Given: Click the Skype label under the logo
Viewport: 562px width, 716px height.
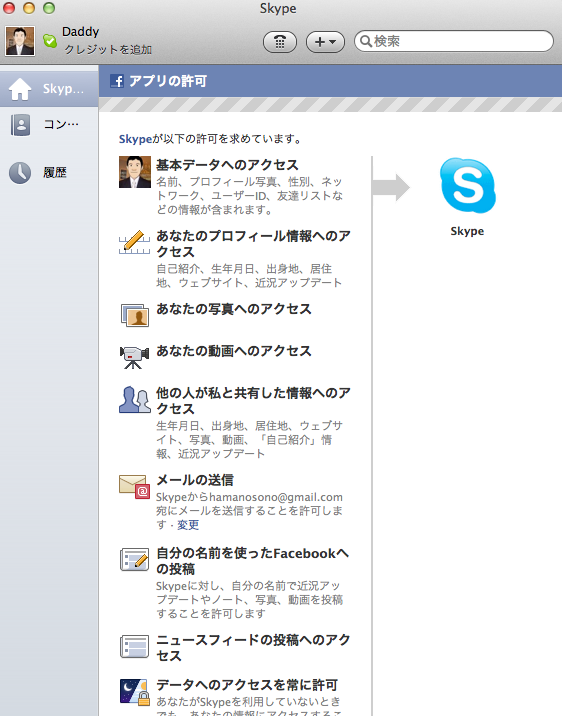Looking at the screenshot, I should click(467, 231).
